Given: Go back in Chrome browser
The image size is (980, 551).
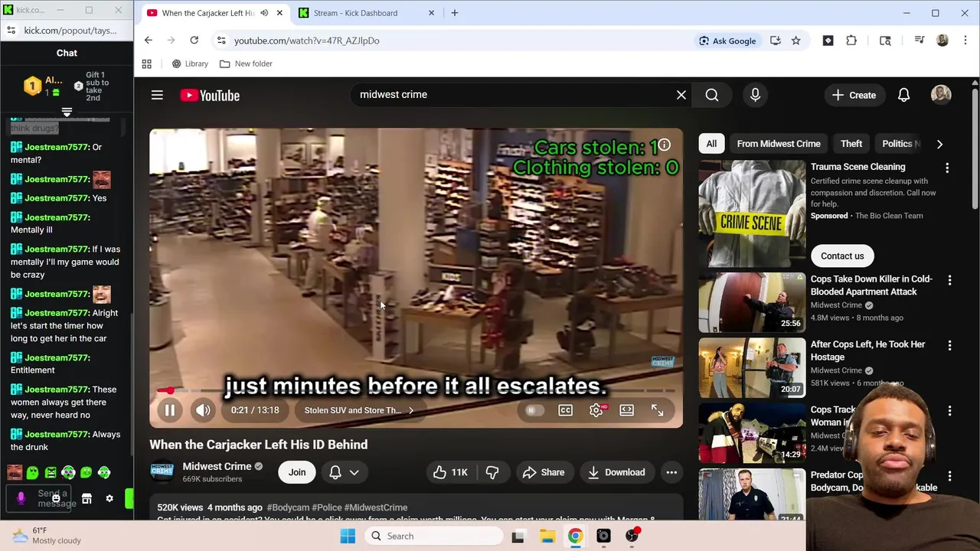Looking at the screenshot, I should pyautogui.click(x=149, y=41).
